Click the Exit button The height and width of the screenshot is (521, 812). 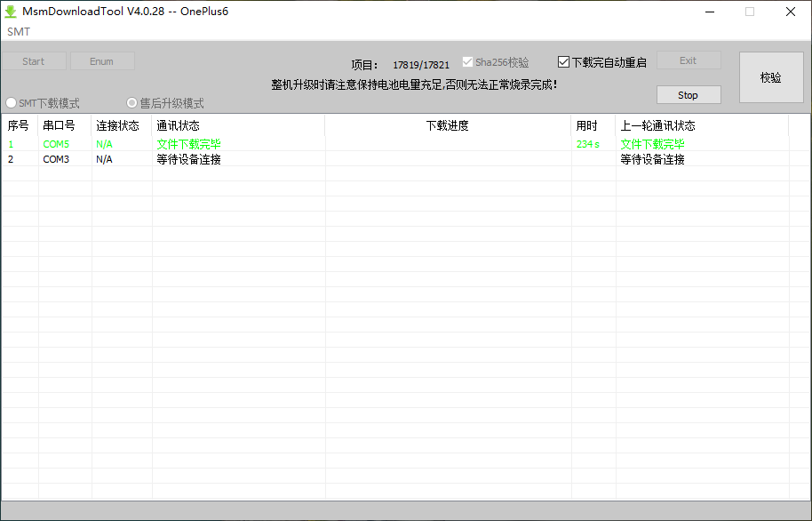[689, 60]
